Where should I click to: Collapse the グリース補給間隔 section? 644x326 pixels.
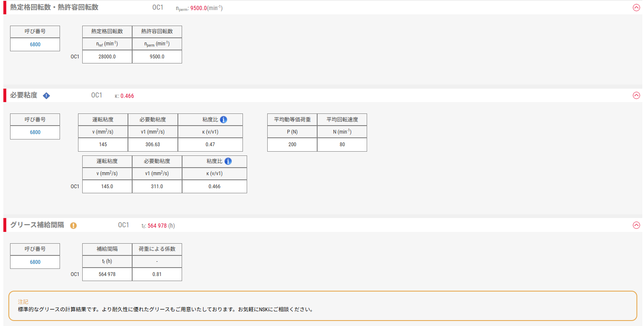tap(636, 225)
